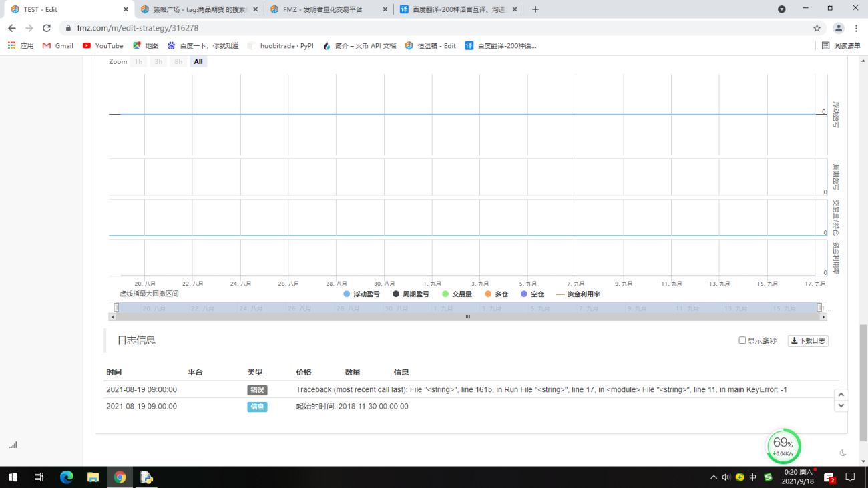Click the address bar URL field
This screenshot has height=488, width=868.
coord(434,28)
